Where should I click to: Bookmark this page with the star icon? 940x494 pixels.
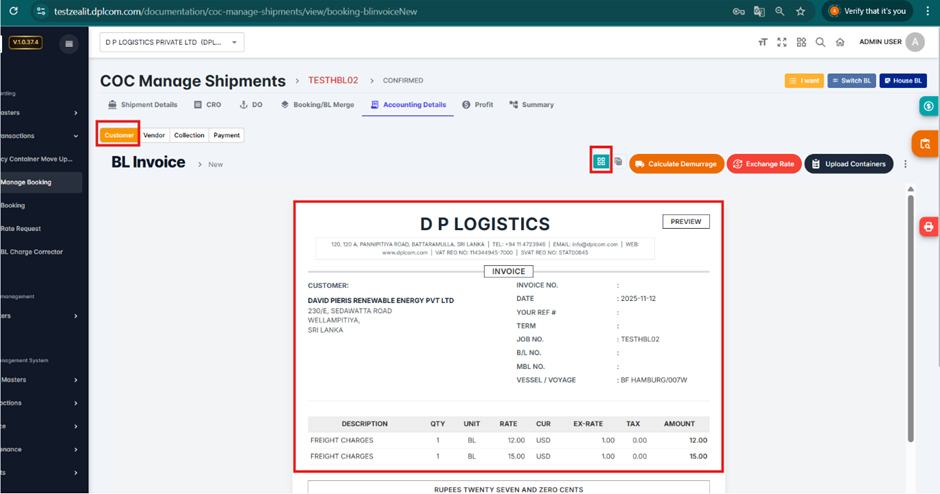[x=800, y=12]
